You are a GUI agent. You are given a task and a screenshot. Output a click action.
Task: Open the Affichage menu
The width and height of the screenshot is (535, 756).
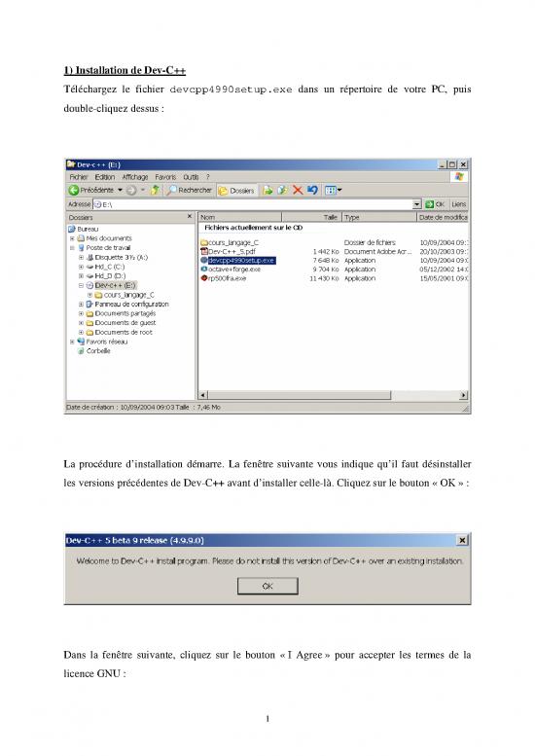(135, 177)
